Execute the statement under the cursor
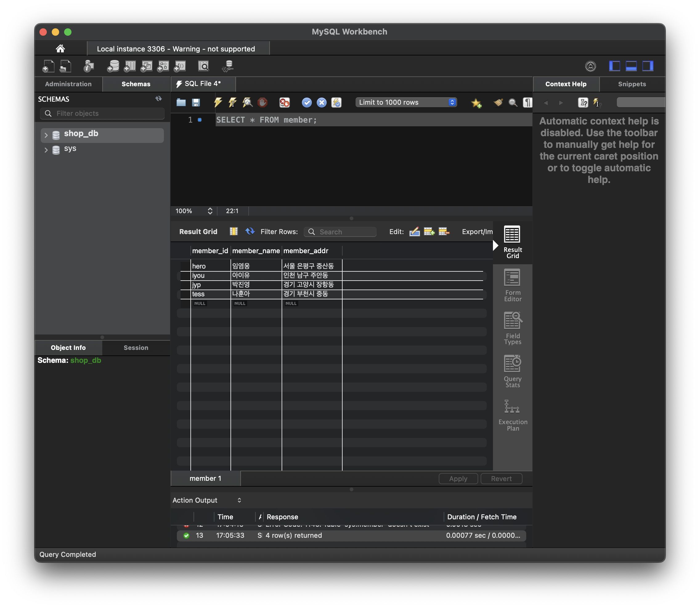This screenshot has height=608, width=700. [x=233, y=103]
